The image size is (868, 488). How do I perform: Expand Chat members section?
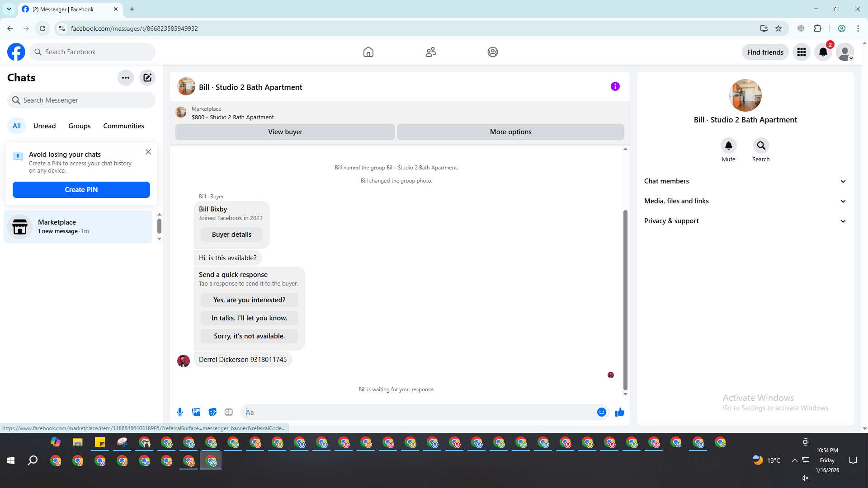(x=745, y=181)
